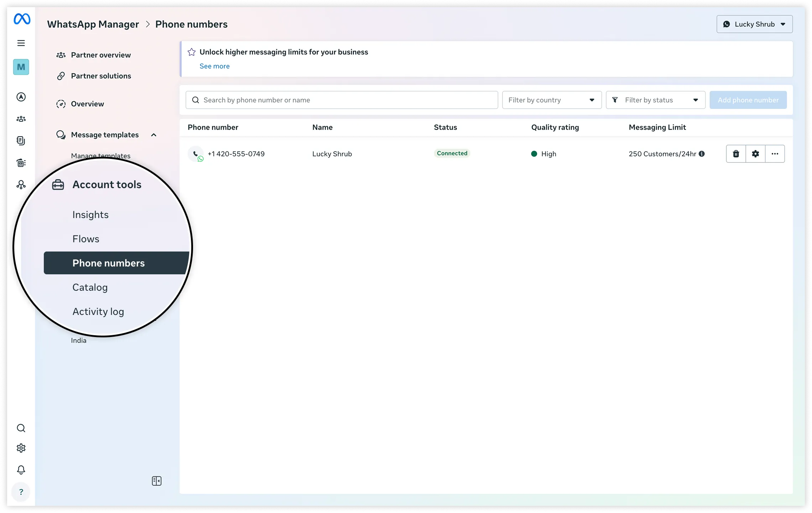Click the help question mark icon
This screenshot has width=812, height=513.
[21, 492]
